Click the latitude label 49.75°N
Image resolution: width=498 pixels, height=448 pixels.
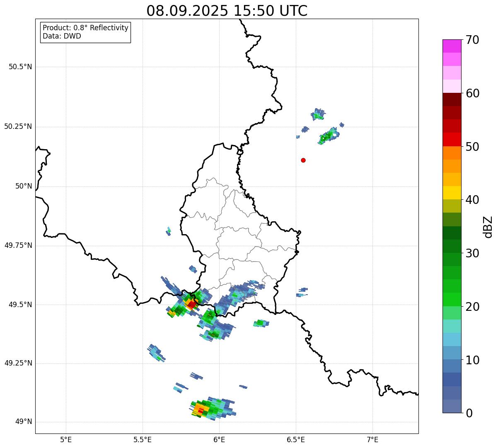tap(18, 245)
